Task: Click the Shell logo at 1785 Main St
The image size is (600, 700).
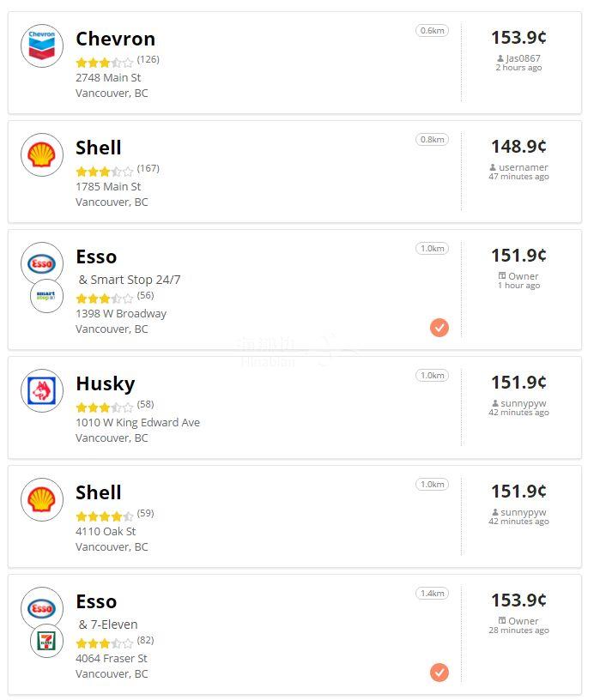Action: click(42, 154)
